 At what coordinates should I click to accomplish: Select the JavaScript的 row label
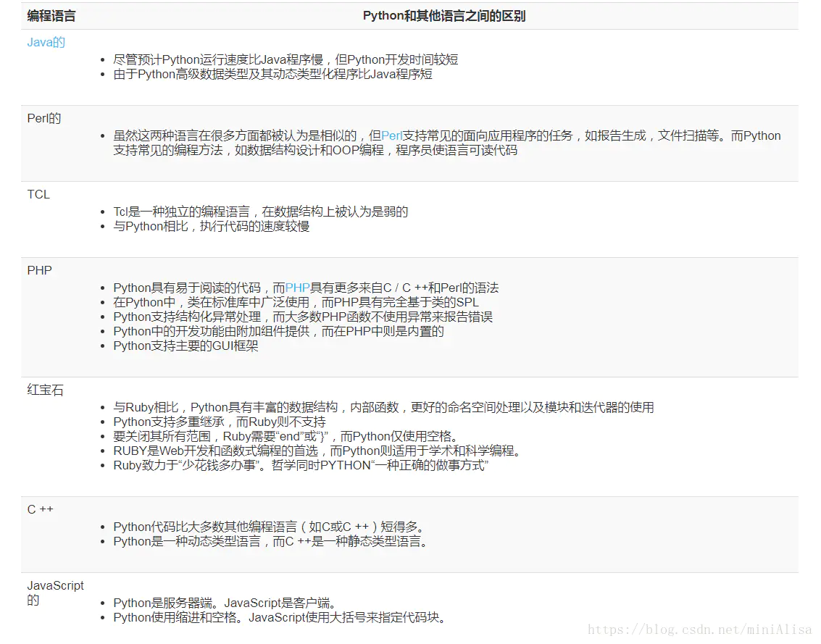coord(55,593)
